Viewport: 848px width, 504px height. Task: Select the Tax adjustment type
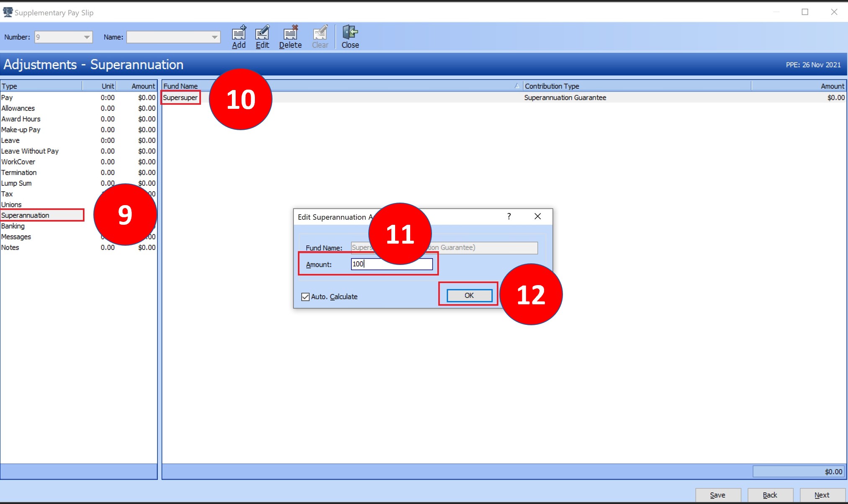[x=79, y=194]
